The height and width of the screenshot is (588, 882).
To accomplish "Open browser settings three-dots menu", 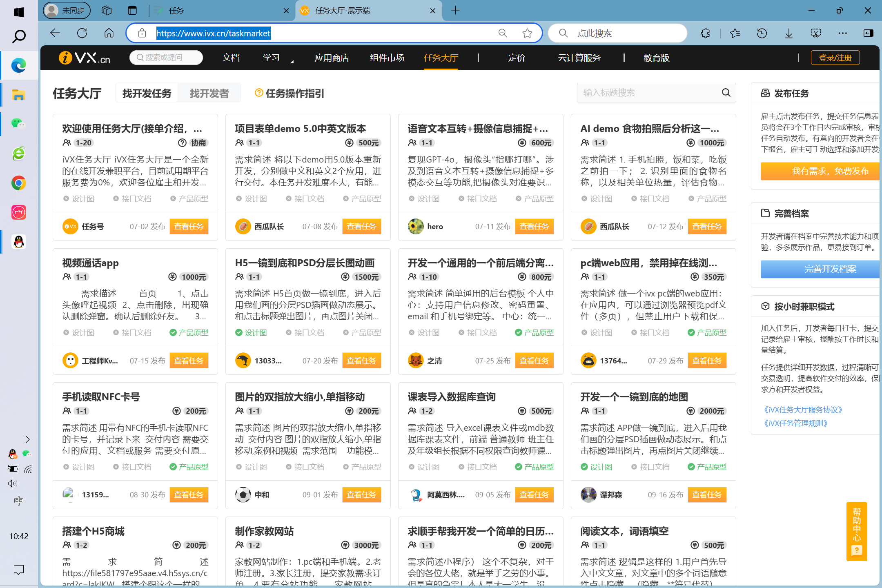I will click(843, 33).
